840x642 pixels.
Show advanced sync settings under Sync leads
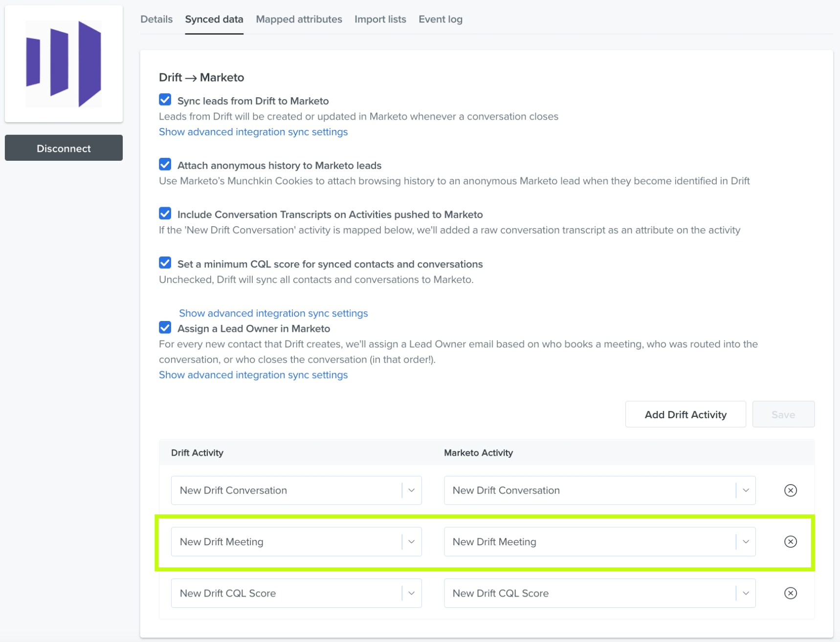click(253, 132)
